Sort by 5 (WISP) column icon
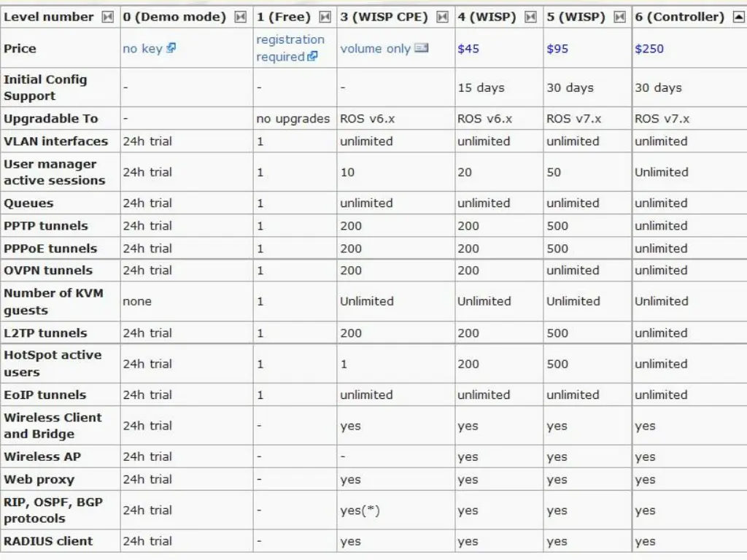 619,17
